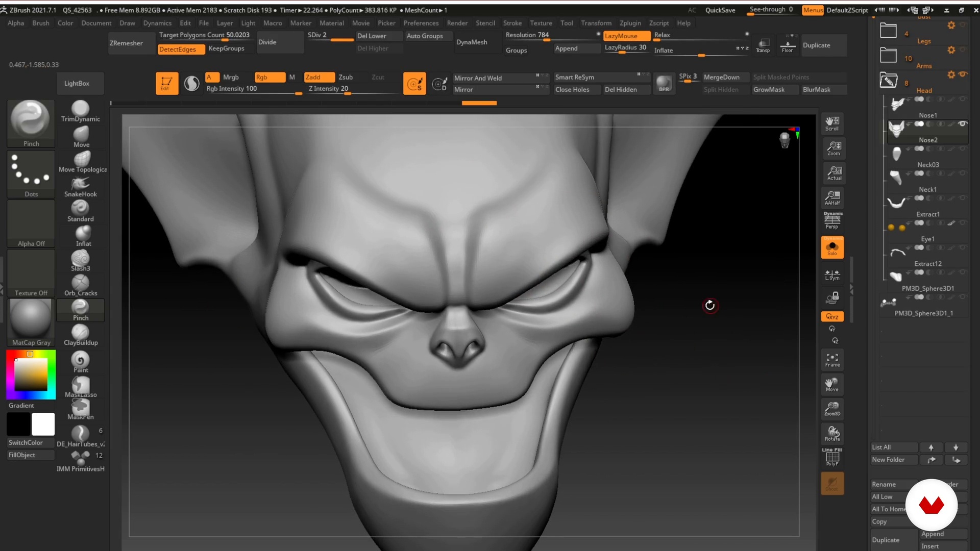The width and height of the screenshot is (980, 551).
Task: Click the Rotate view icon
Action: coord(832,434)
